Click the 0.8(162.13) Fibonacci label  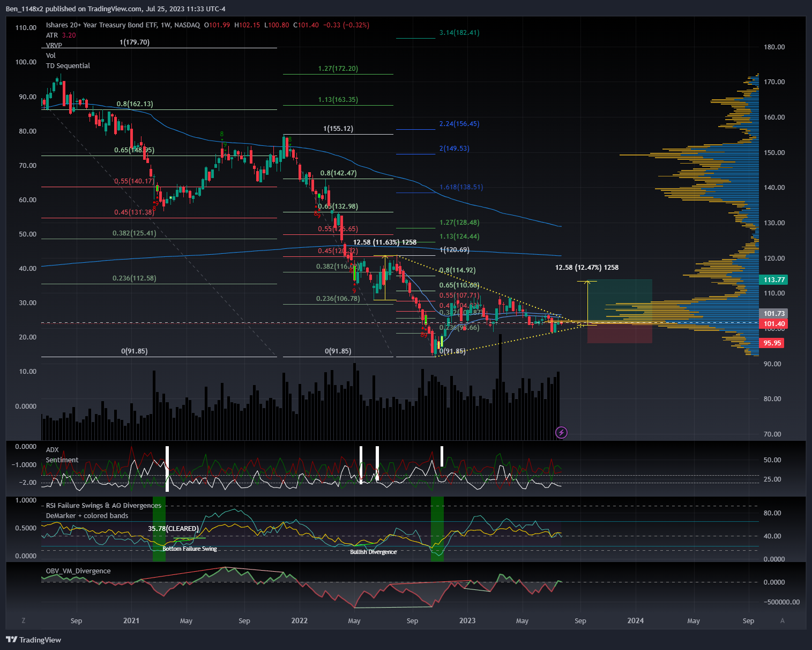click(x=135, y=104)
